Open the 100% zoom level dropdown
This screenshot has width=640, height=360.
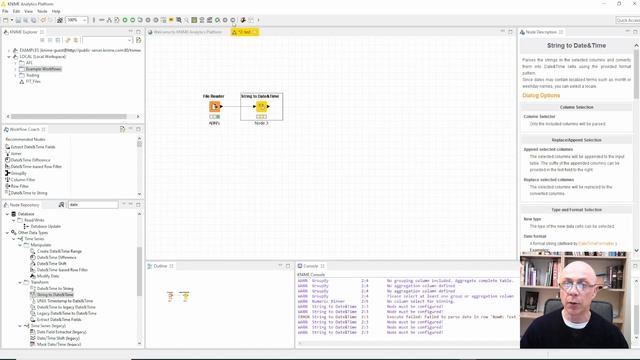click(84, 20)
